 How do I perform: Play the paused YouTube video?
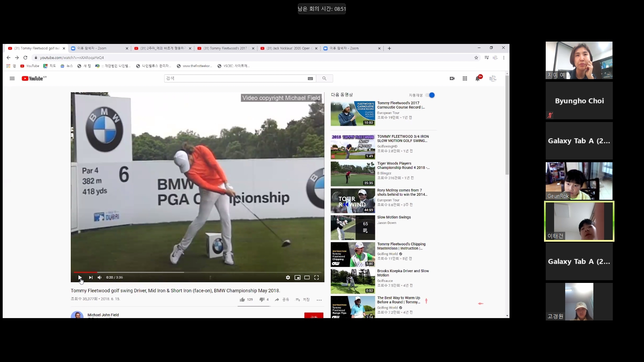(80, 278)
